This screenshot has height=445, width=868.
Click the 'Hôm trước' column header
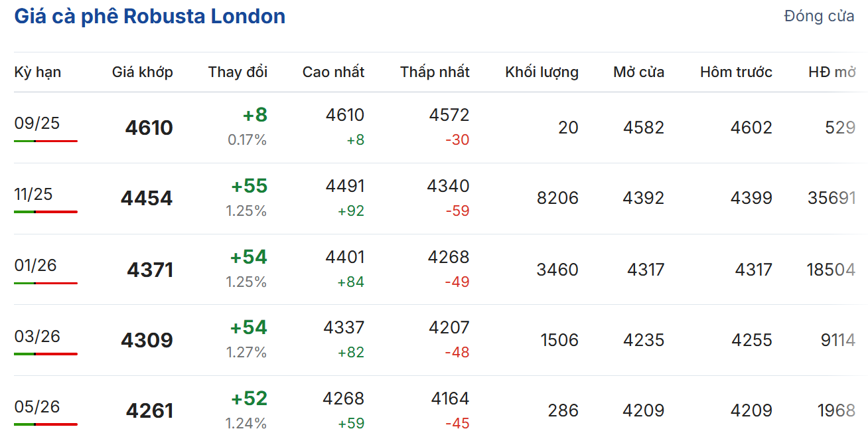tap(736, 72)
